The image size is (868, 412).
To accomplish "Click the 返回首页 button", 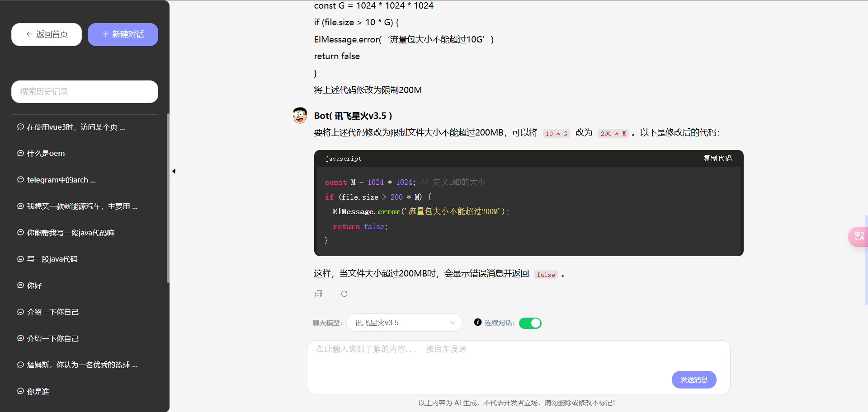I will click(x=47, y=34).
